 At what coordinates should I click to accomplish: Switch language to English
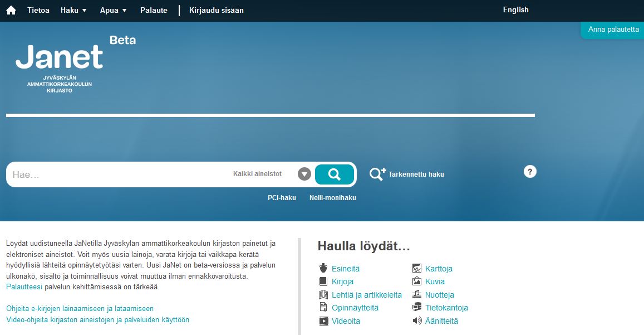pos(516,10)
